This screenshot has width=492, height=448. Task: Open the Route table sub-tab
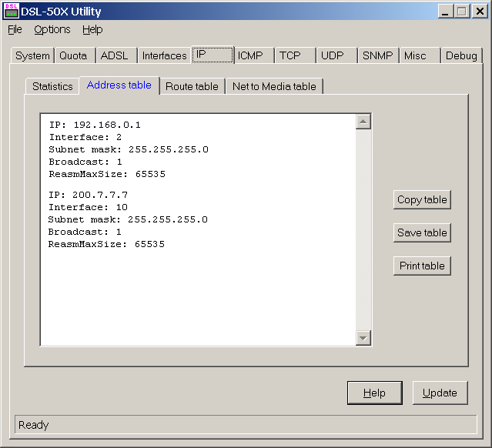pos(192,86)
